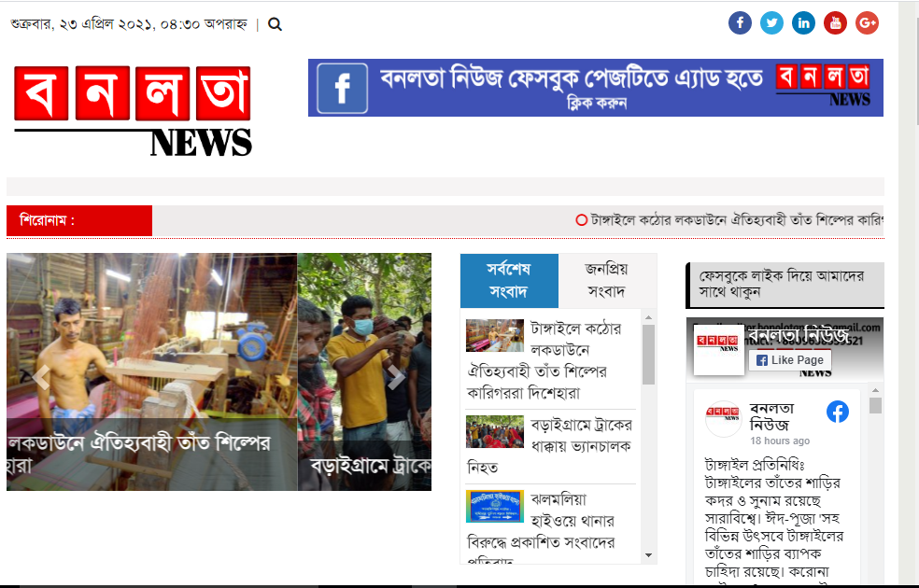Open the Twitter social icon

[x=771, y=23]
